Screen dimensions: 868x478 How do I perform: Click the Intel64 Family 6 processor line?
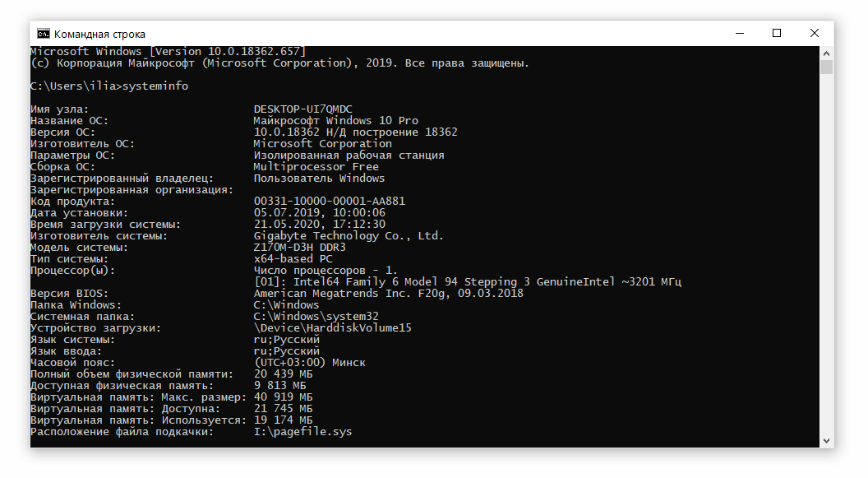[x=468, y=282]
